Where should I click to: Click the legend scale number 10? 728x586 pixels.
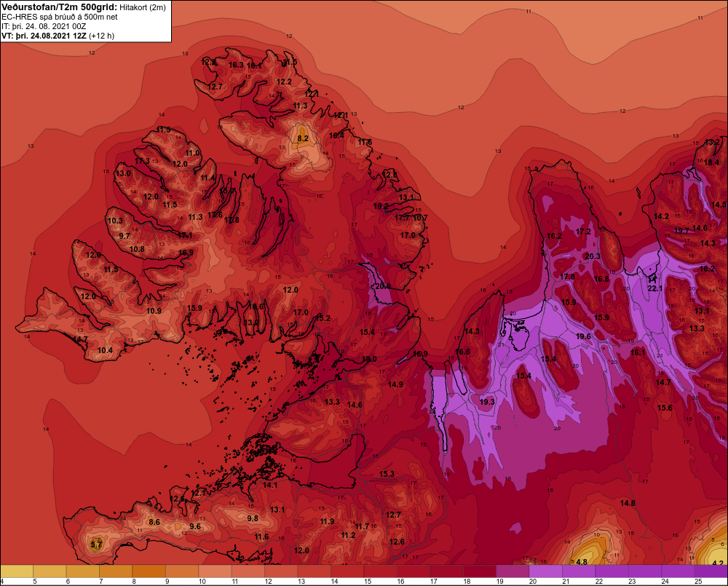point(202,582)
